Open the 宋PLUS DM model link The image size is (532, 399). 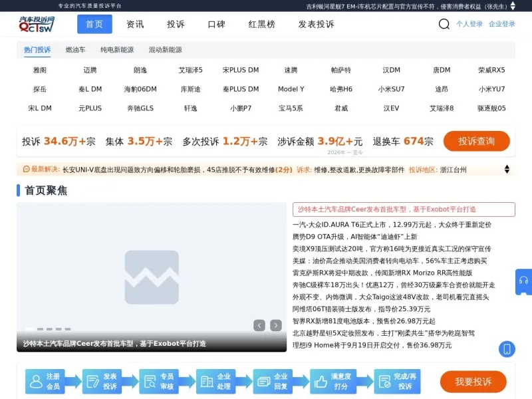241,70
